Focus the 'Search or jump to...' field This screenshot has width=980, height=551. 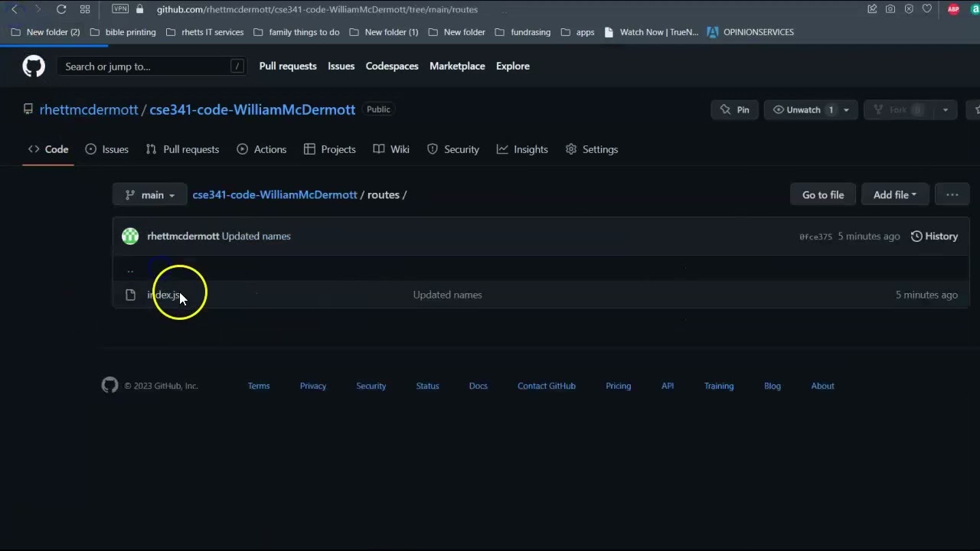[152, 67]
